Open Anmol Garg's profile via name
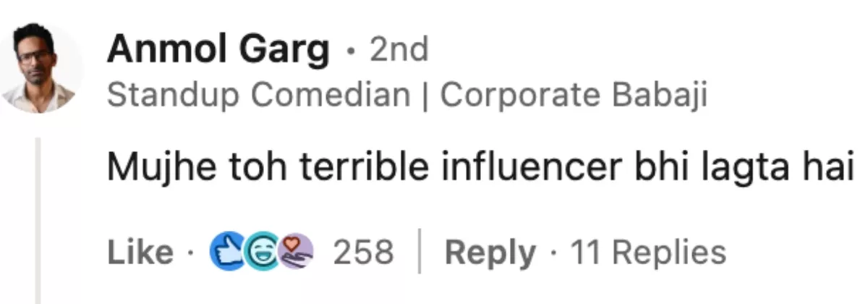Image resolution: width=868 pixels, height=304 pixels. [x=218, y=51]
